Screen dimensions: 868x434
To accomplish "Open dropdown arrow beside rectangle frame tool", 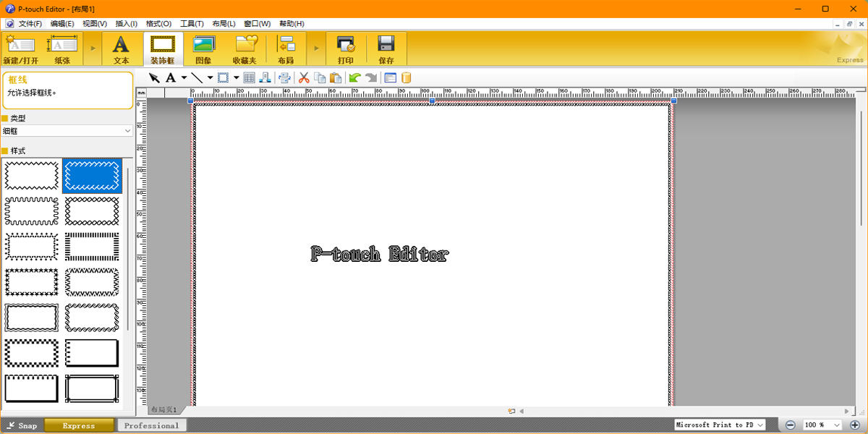I will tap(237, 77).
